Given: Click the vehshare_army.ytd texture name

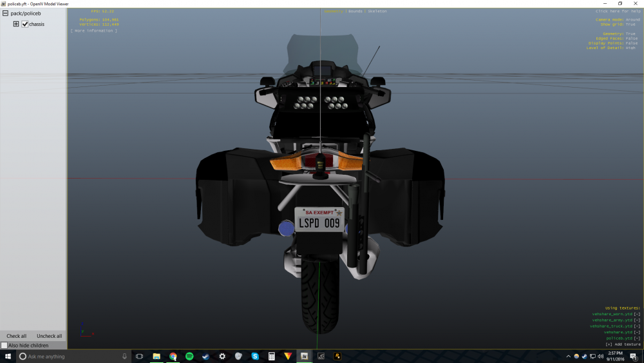Looking at the screenshot, I should (x=612, y=320).
